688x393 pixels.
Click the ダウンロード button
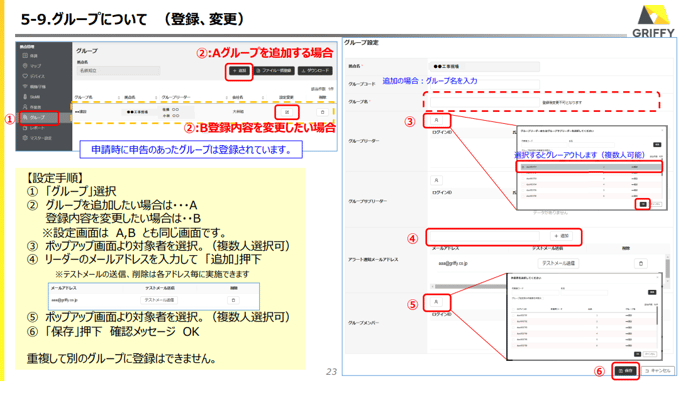tap(315, 71)
